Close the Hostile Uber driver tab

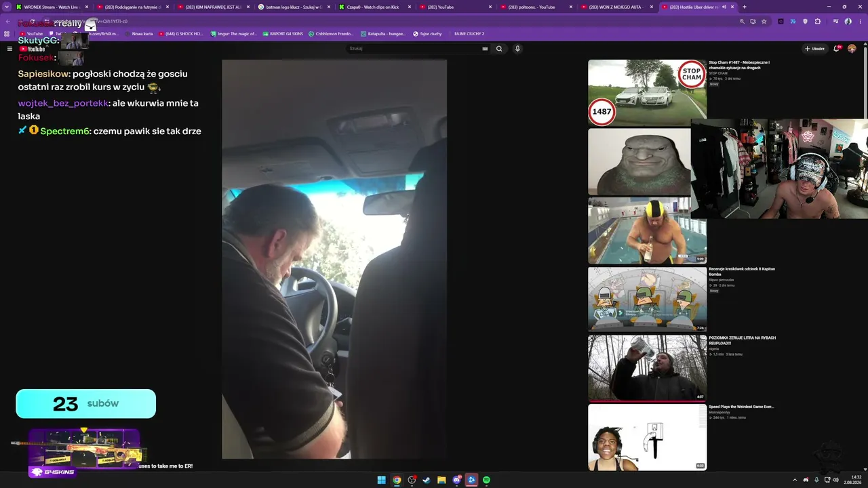[732, 7]
